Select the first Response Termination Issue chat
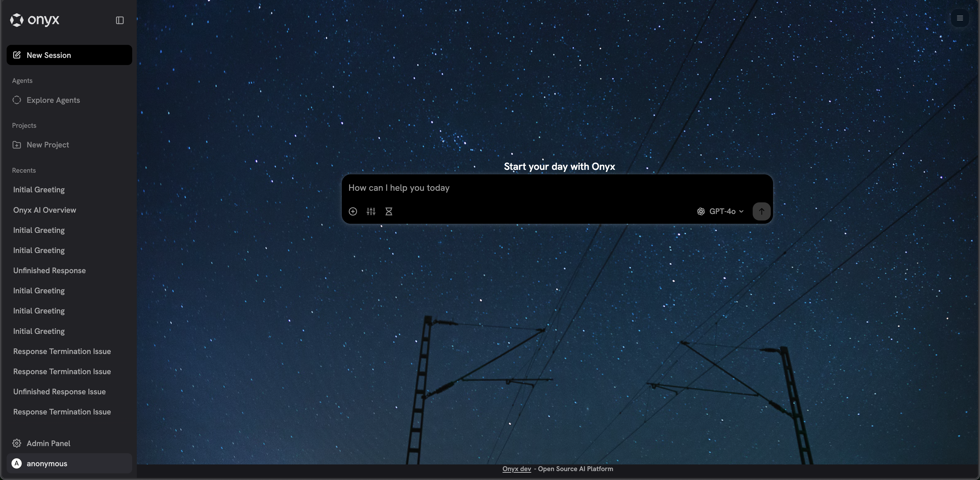Image resolution: width=980 pixels, height=480 pixels. coord(62,351)
